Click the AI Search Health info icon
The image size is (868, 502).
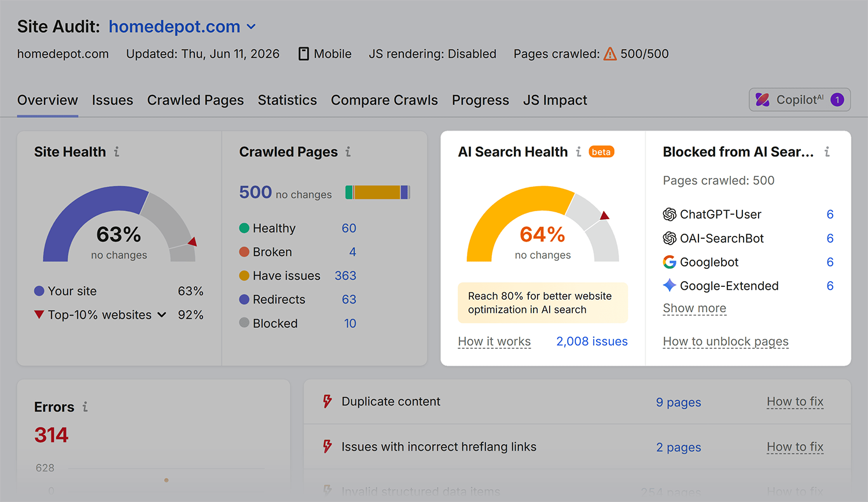579,152
